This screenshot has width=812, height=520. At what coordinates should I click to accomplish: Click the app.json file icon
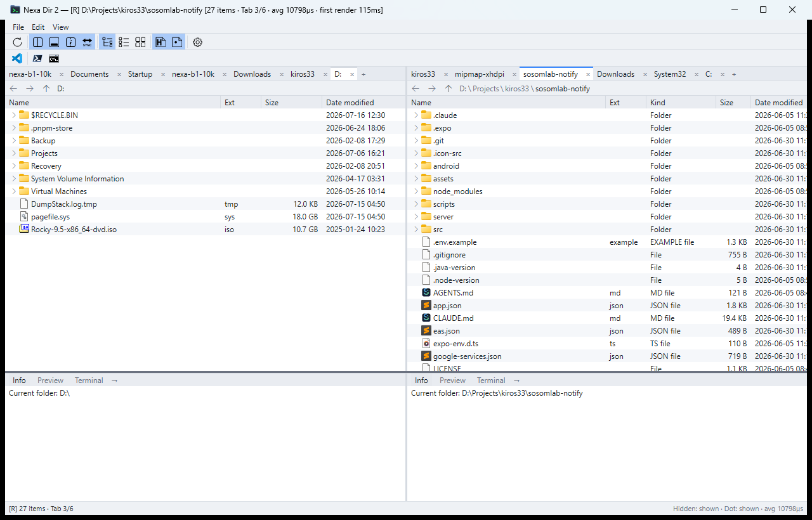(426, 305)
